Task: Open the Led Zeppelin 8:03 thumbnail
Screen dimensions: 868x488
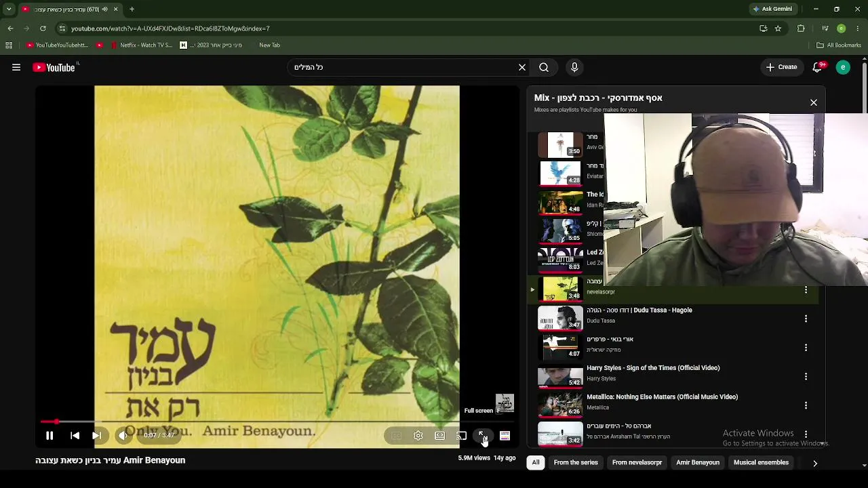Action: (x=560, y=260)
